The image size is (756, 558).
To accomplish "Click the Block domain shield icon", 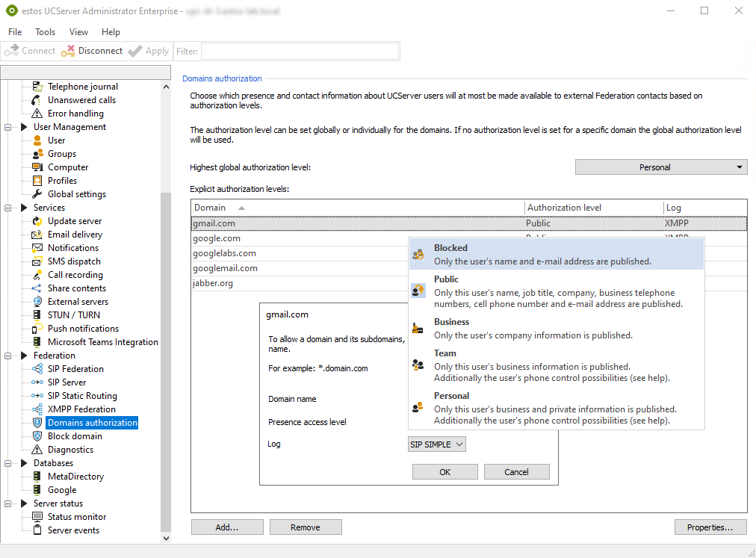I will [x=37, y=436].
